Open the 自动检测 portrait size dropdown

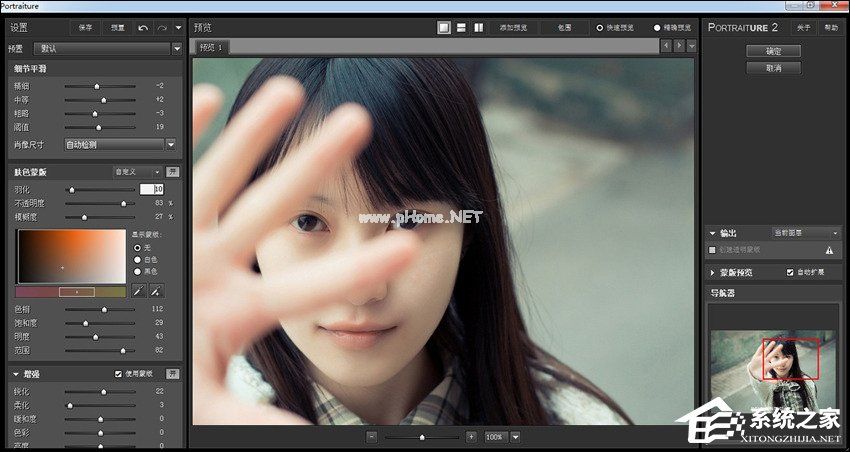point(120,145)
